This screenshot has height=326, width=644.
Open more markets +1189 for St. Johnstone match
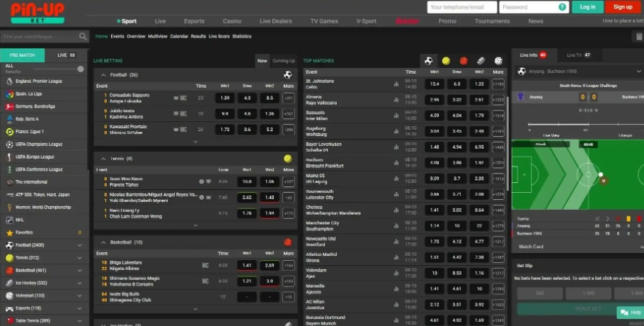498,84
